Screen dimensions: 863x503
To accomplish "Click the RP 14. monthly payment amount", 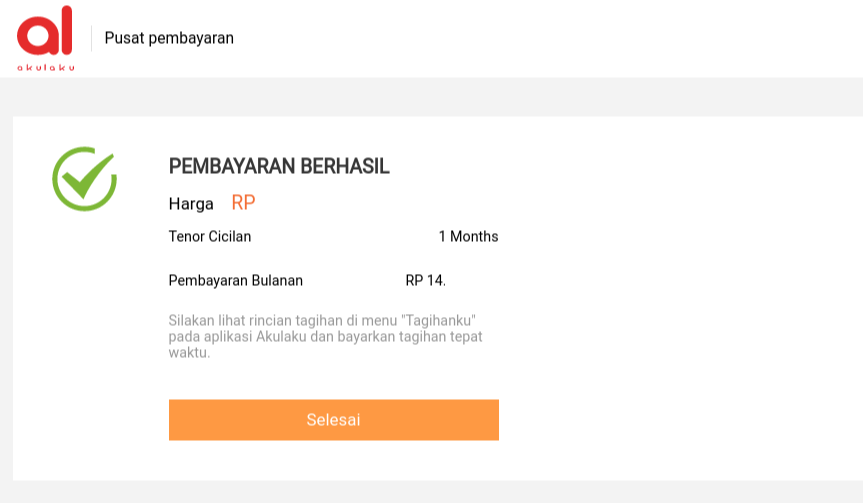I will coord(425,281).
